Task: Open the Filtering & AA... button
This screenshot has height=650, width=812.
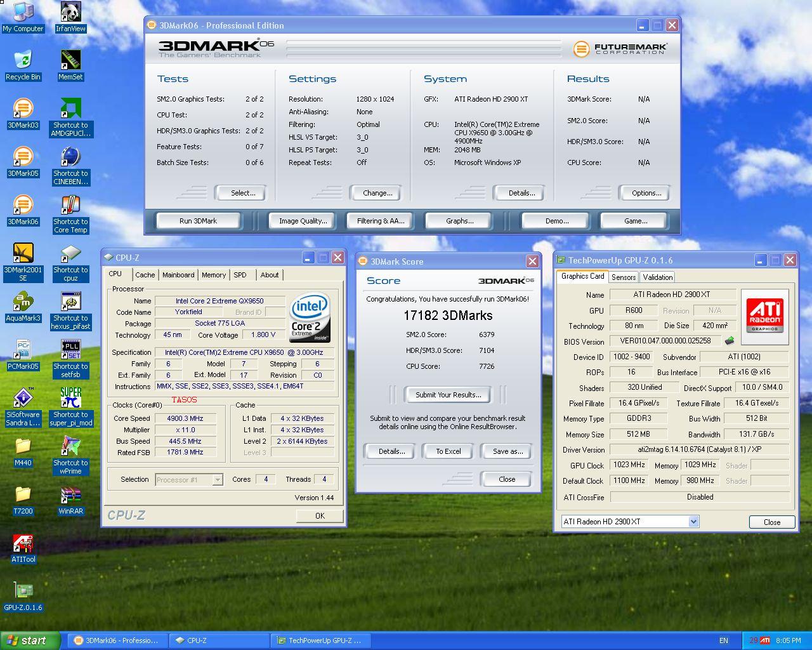Action: tap(381, 221)
